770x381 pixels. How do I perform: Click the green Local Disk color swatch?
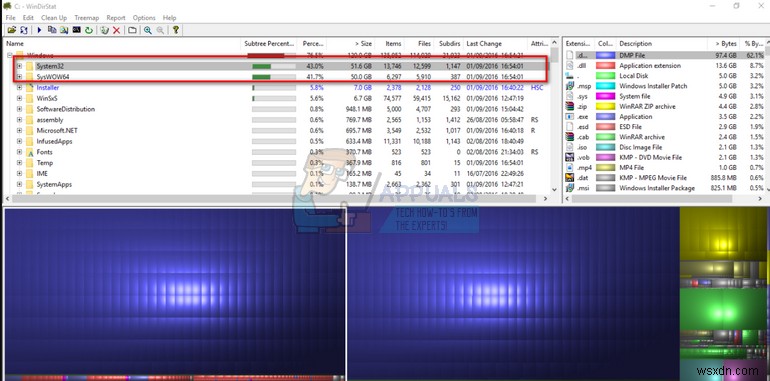[605, 76]
